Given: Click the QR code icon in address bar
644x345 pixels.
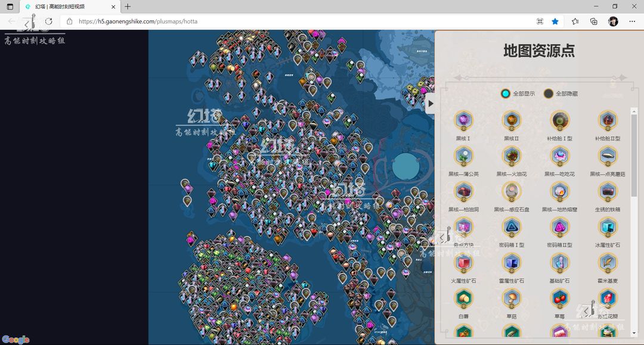Looking at the screenshot, I should 540,21.
